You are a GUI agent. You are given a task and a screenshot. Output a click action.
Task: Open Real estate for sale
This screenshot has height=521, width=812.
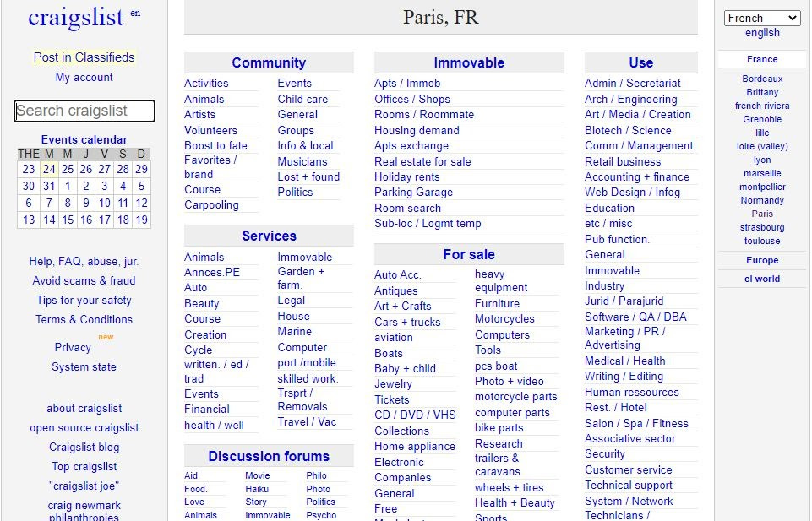click(x=422, y=161)
